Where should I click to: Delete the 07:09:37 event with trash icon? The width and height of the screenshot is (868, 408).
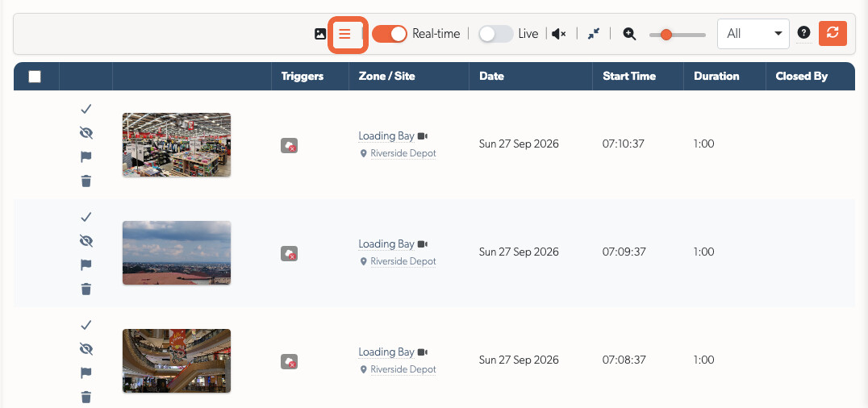click(86, 289)
